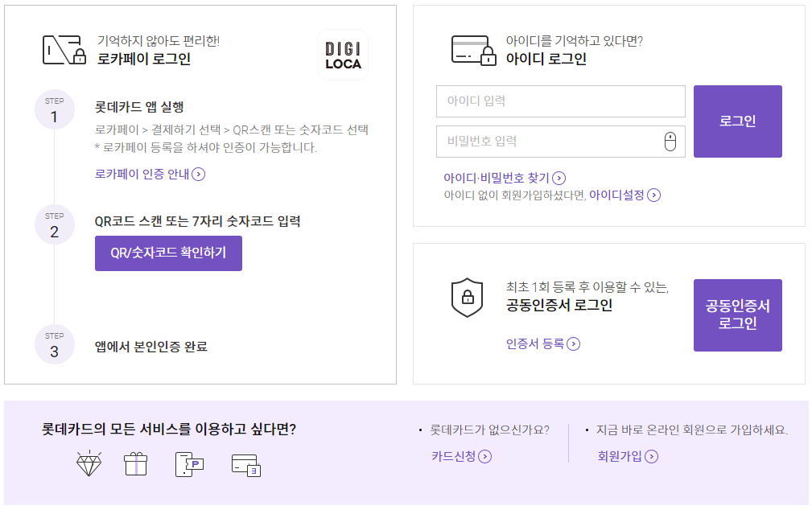The height and width of the screenshot is (510, 812).
Task: Click the mobile point P icon
Action: point(189,464)
